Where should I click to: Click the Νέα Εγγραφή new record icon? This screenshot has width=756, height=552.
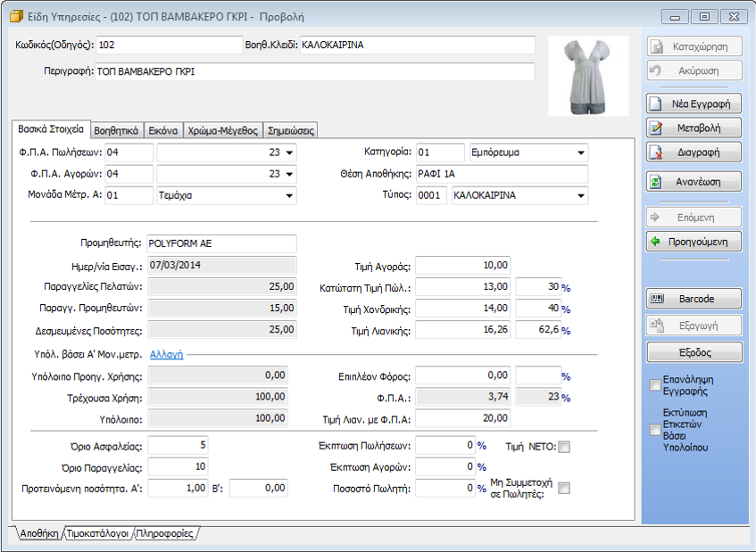coord(655,103)
